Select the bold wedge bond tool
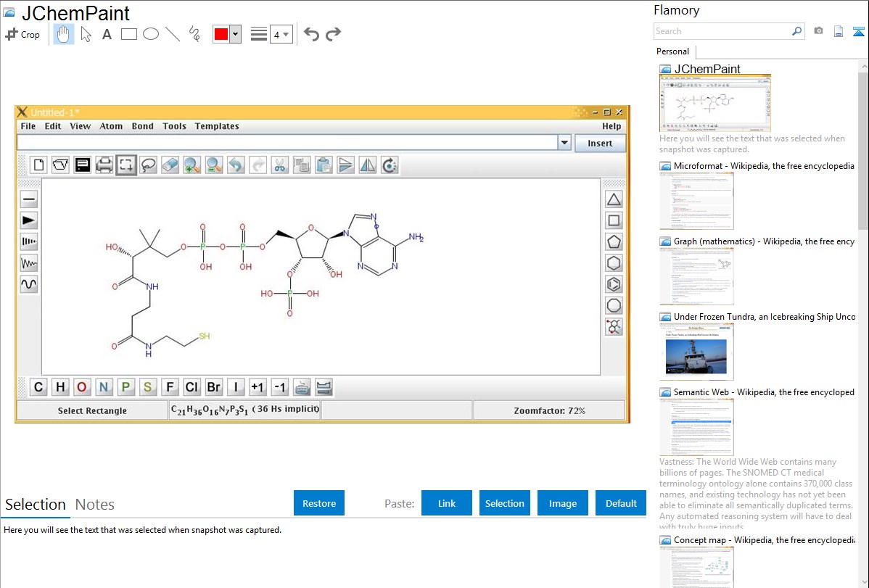 29,220
